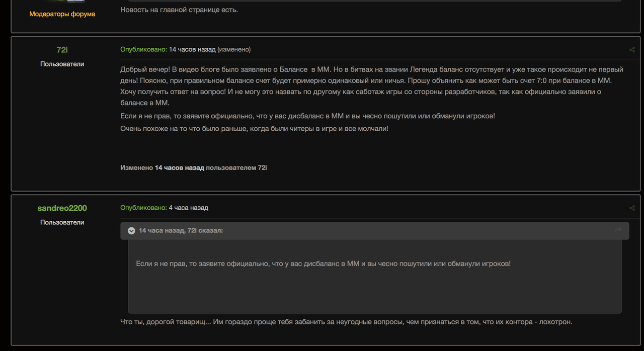The image size is (644, 351).
Task: Click the share icon on 72i's post
Action: 631,50
